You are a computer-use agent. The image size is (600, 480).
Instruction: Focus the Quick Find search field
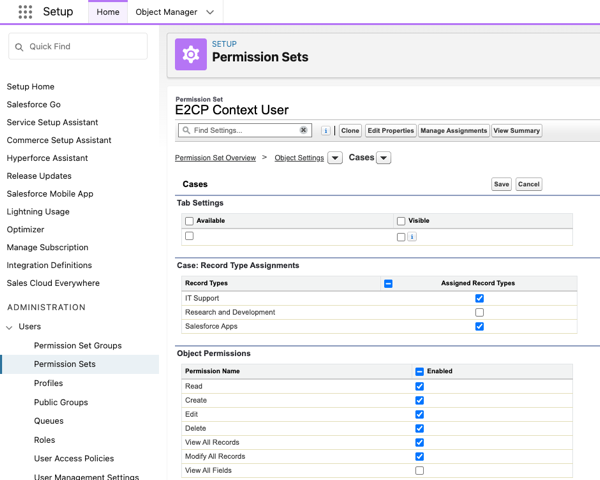pyautogui.click(x=78, y=47)
